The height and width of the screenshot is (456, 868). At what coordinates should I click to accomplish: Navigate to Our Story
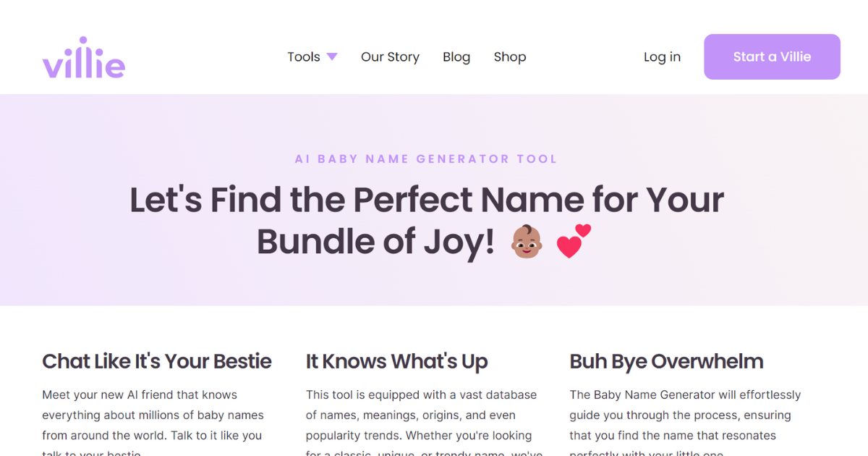(x=390, y=56)
